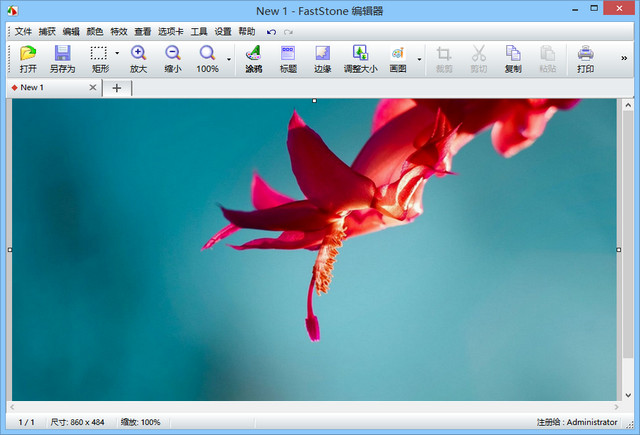640x435 pixels.
Task: Click the 打开 (Open) toolbar icon
Action: [x=28, y=59]
